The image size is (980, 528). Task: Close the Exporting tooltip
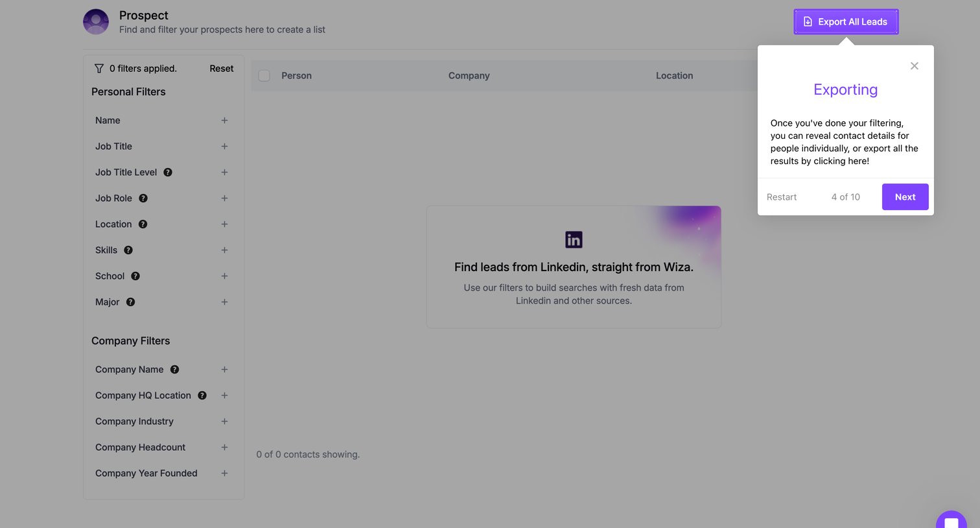coord(915,66)
